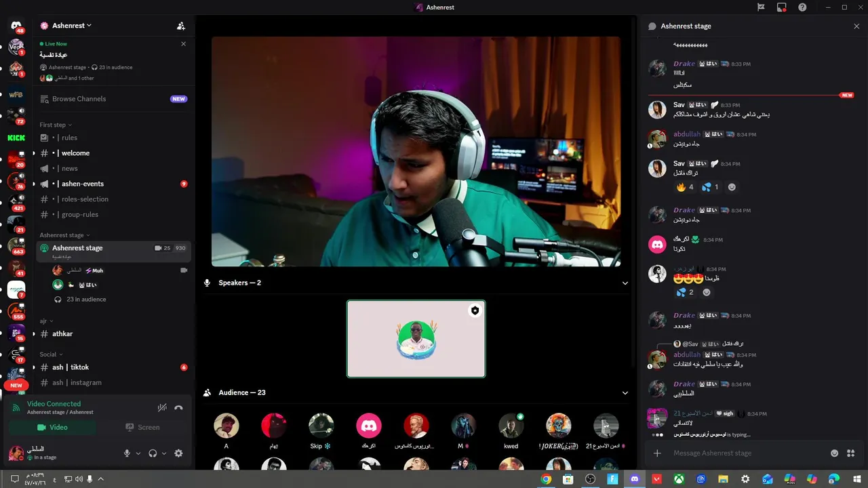Viewport: 868px width, 488px height.
Task: Collapse the Ashenrest stage category
Action: 64,235
